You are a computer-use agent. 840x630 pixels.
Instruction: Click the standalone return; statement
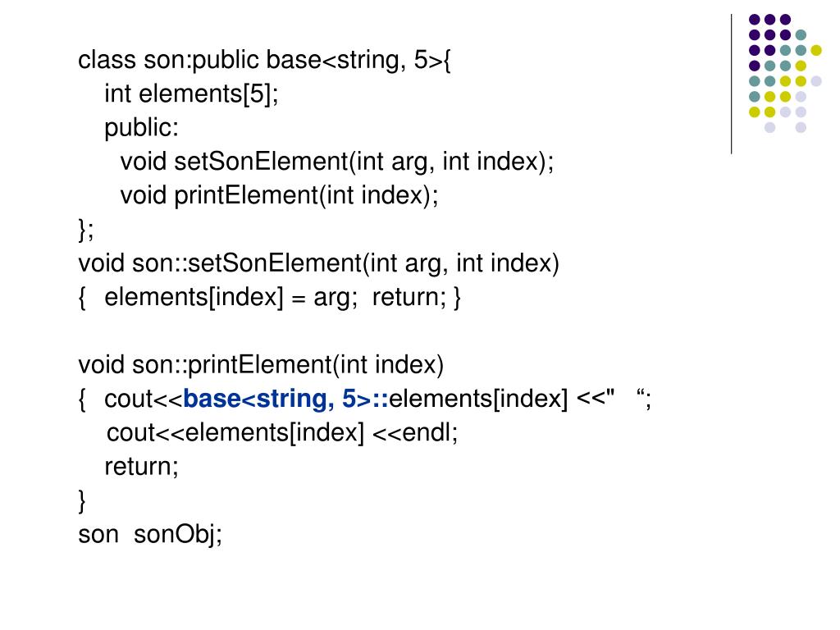(x=141, y=467)
